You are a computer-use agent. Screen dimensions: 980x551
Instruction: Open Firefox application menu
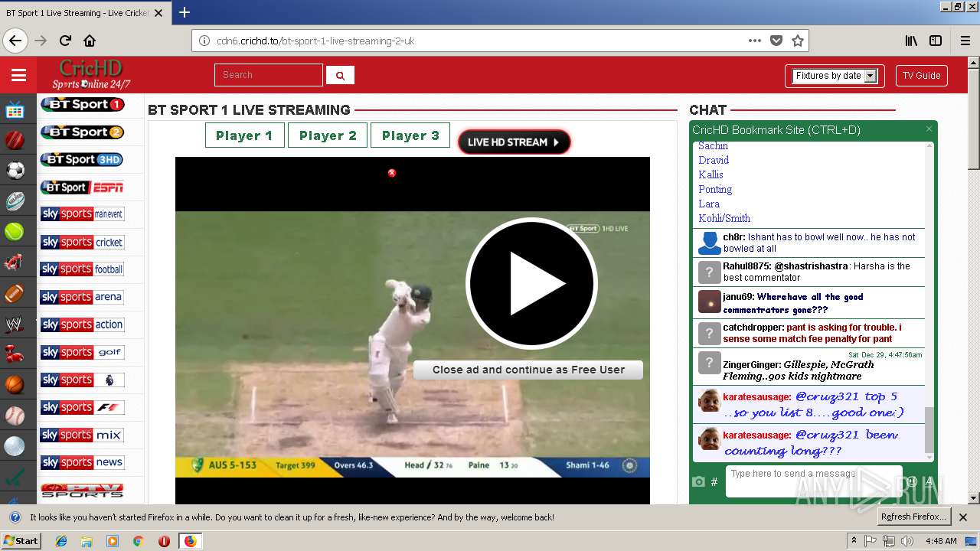[x=965, y=41]
